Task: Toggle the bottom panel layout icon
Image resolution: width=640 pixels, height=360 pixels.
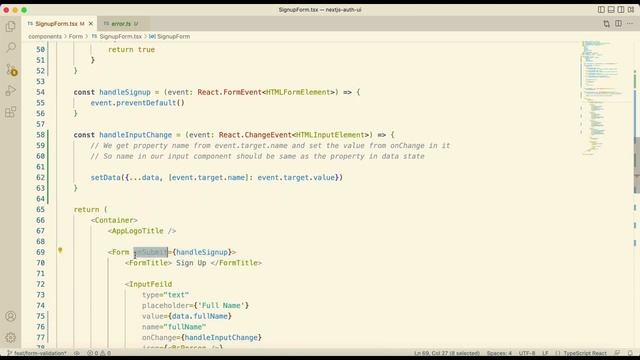Action: point(611,9)
